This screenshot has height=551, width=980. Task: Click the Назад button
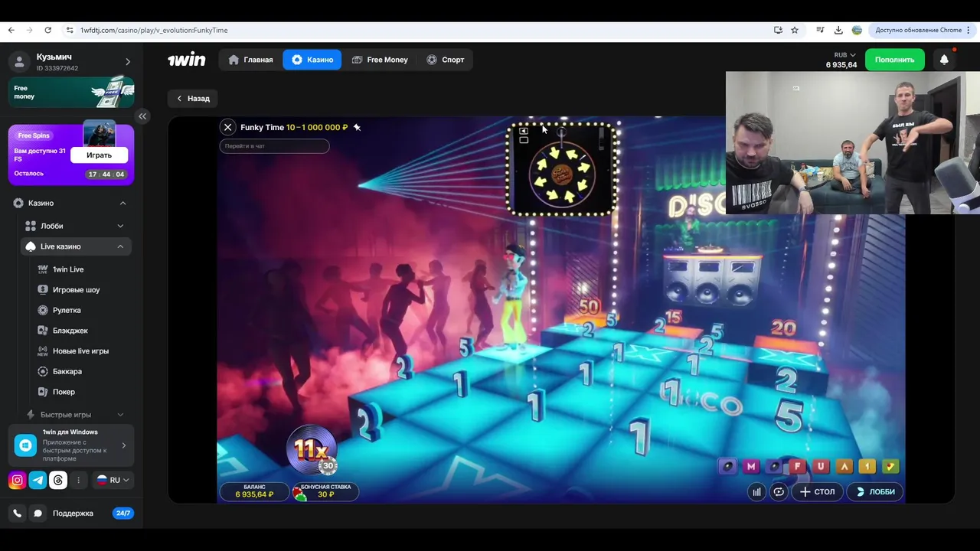(193, 98)
